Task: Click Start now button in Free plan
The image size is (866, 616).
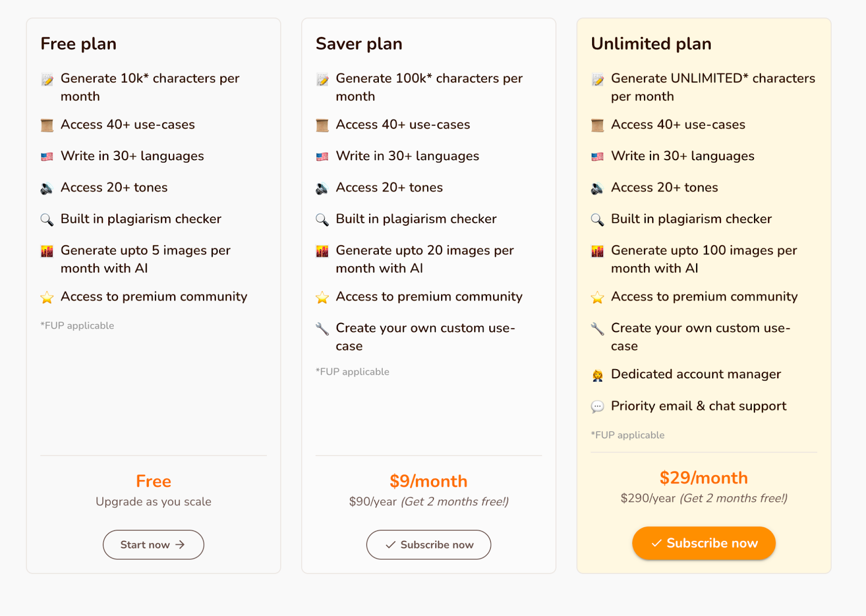Action: point(153,545)
